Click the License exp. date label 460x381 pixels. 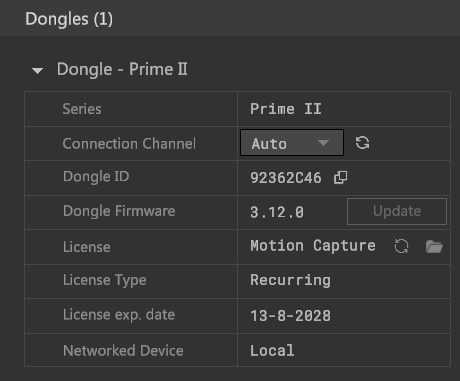pos(119,315)
